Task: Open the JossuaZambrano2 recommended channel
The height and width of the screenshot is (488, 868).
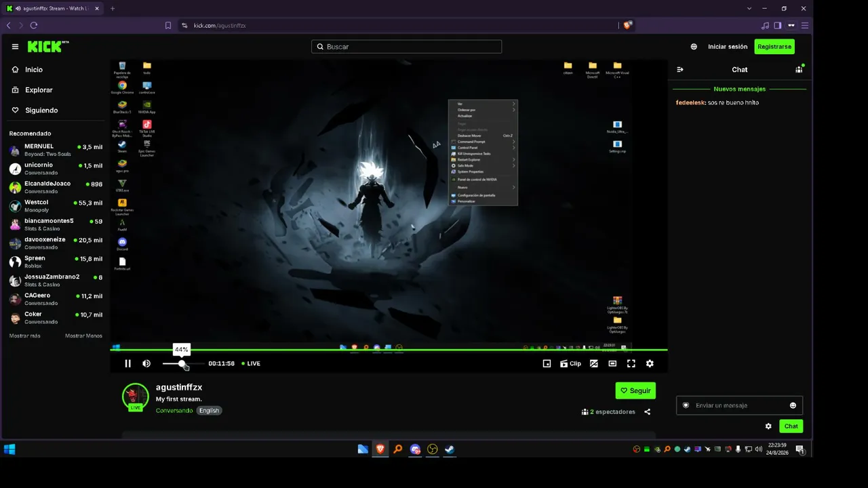Action: click(x=56, y=281)
